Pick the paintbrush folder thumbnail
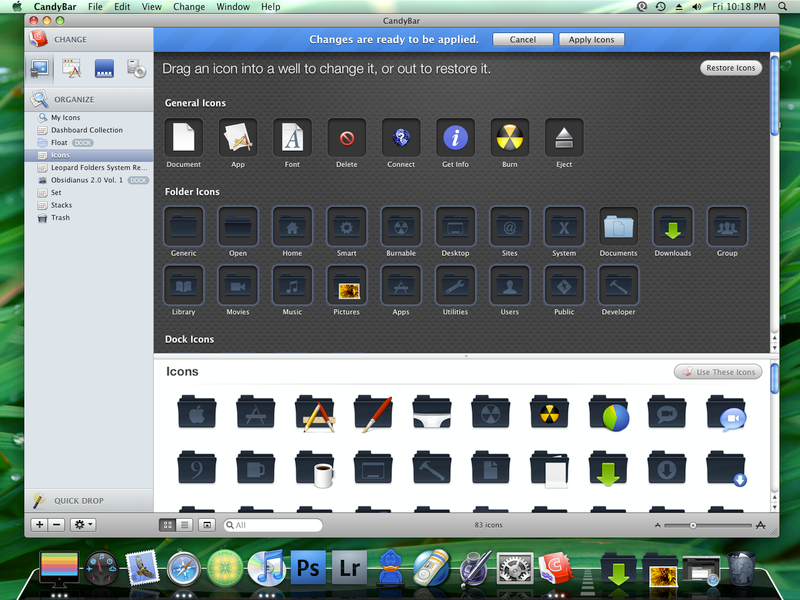 pos(373,413)
